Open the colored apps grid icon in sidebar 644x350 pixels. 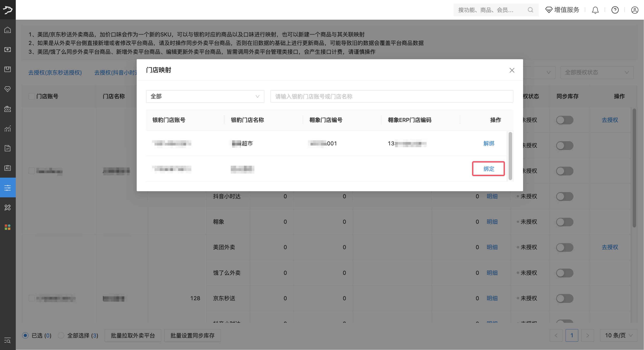point(7,227)
